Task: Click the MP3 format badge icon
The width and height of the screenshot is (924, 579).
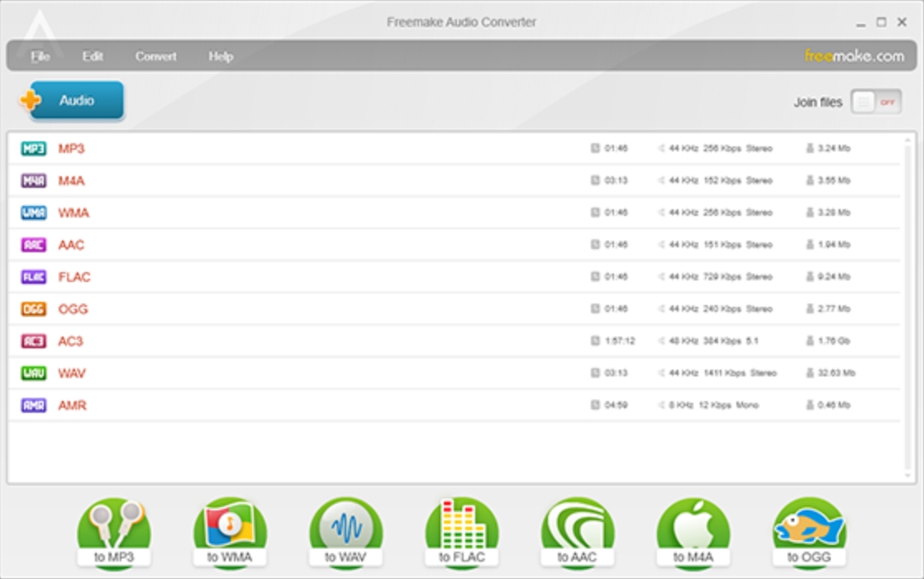Action: click(x=34, y=149)
